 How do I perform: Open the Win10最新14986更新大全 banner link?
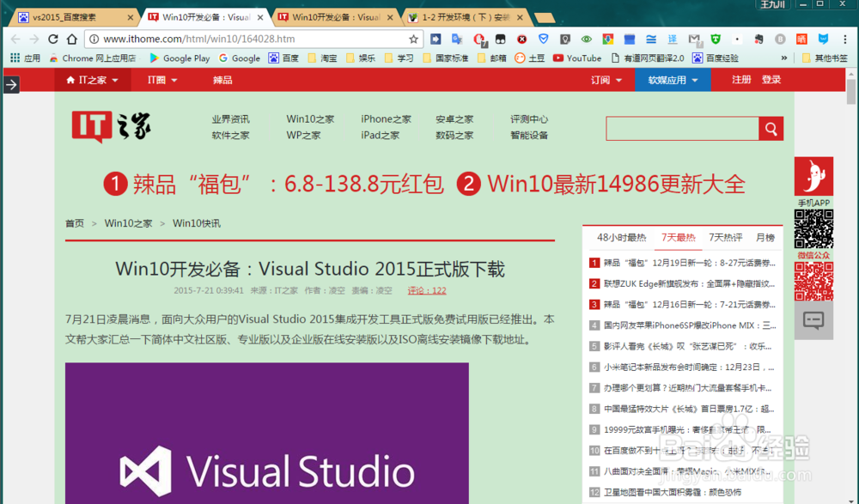[601, 184]
